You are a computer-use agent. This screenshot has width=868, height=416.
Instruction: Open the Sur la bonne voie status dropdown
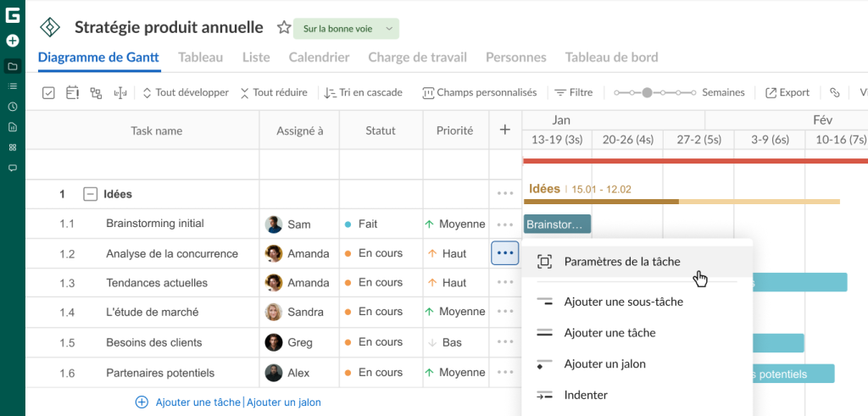pos(346,29)
